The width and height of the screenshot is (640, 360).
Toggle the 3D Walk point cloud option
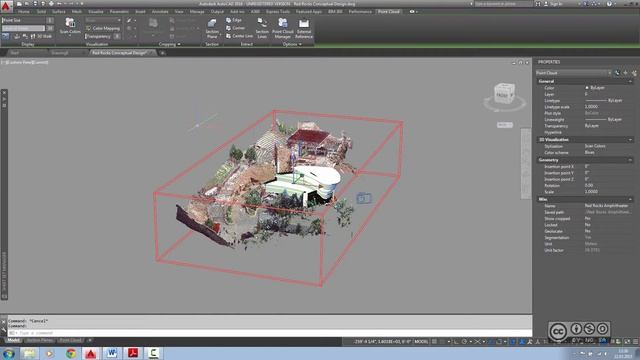[x=41, y=36]
